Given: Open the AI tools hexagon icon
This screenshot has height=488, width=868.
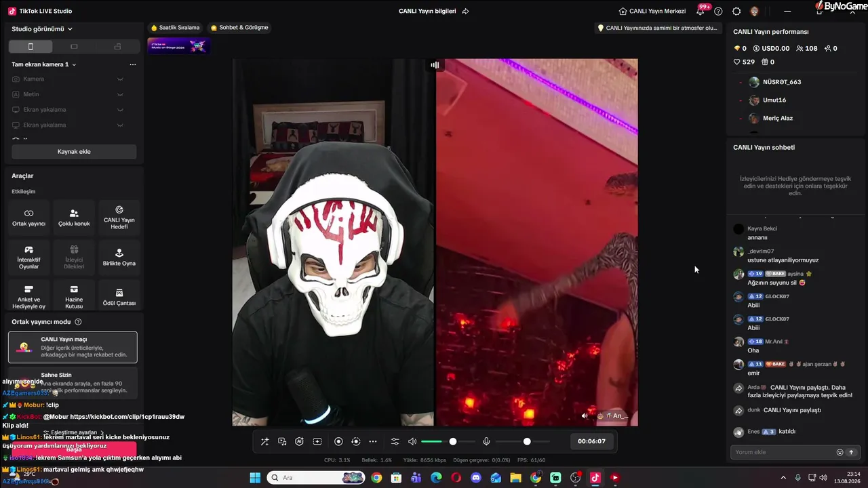Looking at the screenshot, I should [299, 441].
